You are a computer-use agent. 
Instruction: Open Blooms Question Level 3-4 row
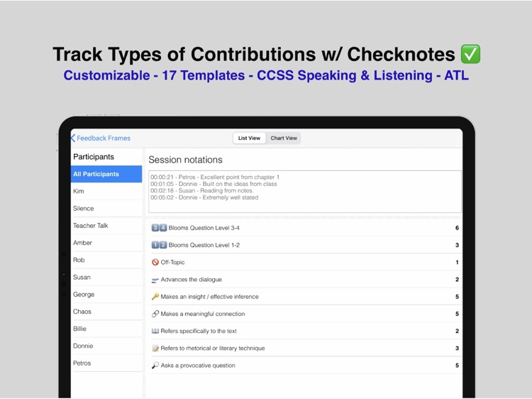(x=305, y=228)
